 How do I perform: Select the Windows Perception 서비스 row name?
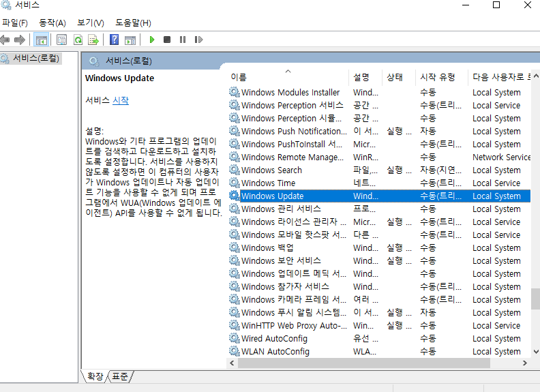292,106
